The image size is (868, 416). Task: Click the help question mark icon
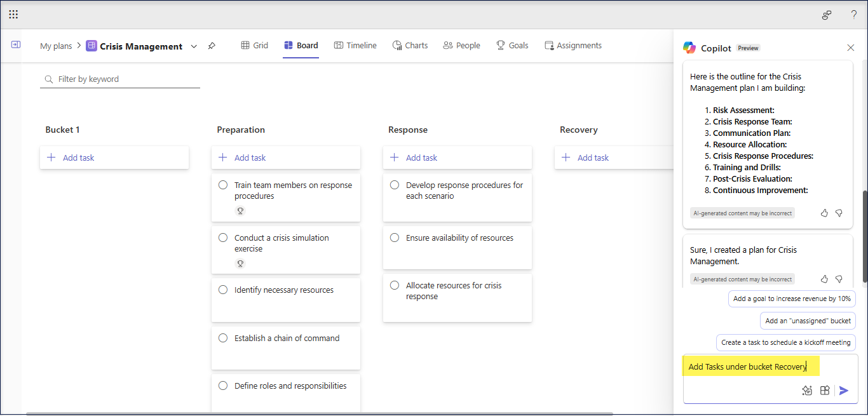pyautogui.click(x=853, y=15)
